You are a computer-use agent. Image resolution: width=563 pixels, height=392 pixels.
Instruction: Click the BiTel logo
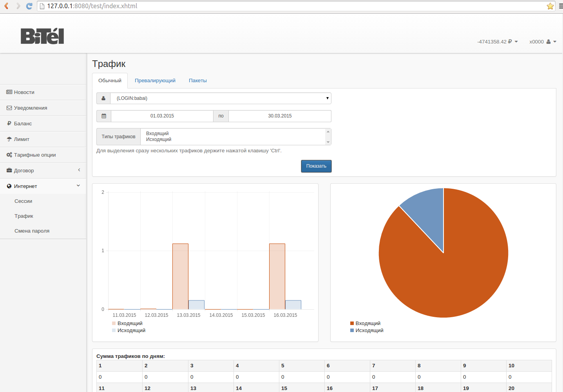coord(42,36)
